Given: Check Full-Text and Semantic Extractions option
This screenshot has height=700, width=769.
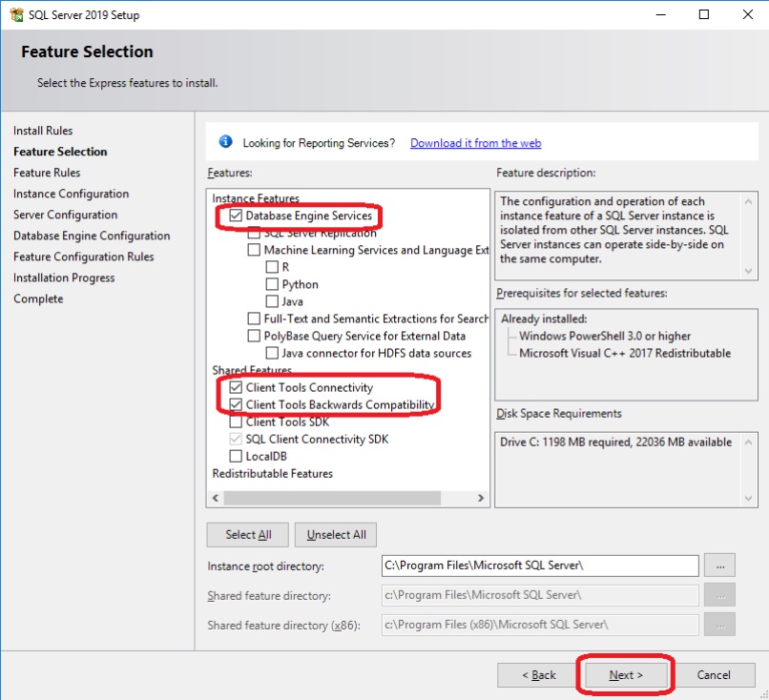Looking at the screenshot, I should [x=254, y=319].
